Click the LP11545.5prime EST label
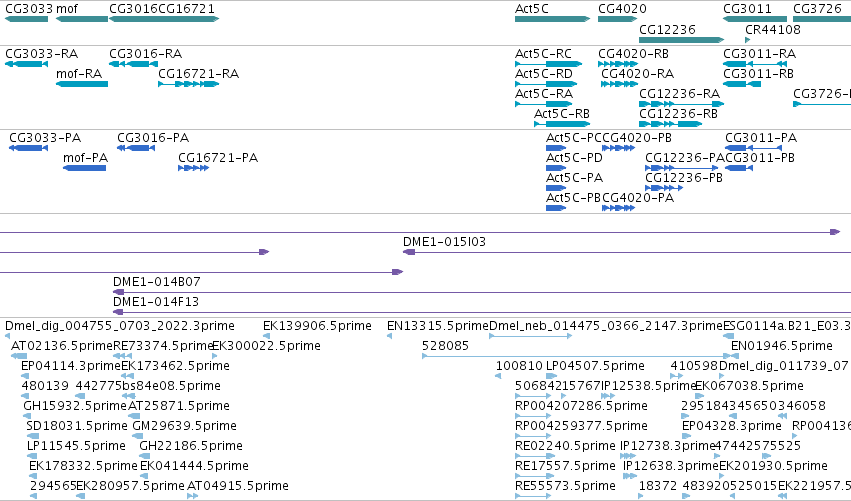Screen dimensions: 851x501 pos(77,446)
